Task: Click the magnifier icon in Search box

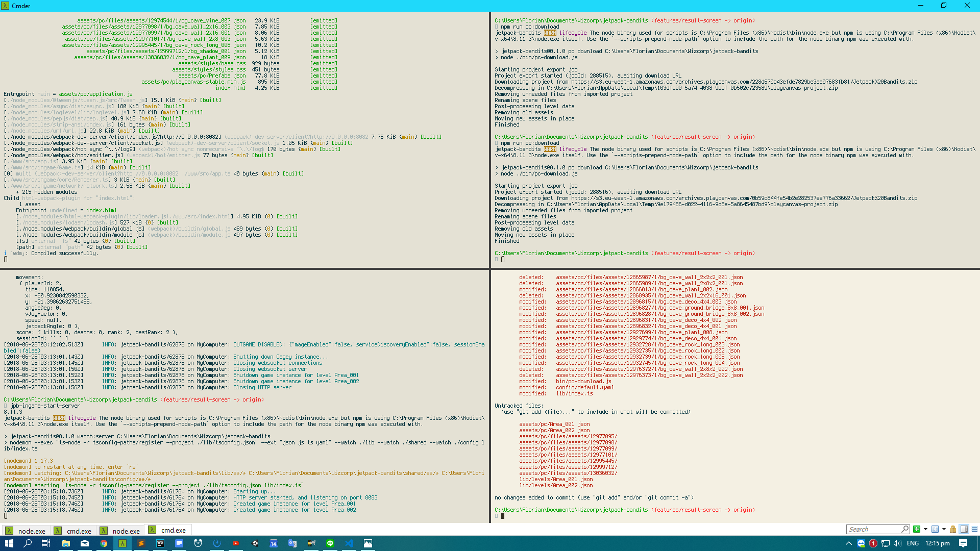Action: 904,529
